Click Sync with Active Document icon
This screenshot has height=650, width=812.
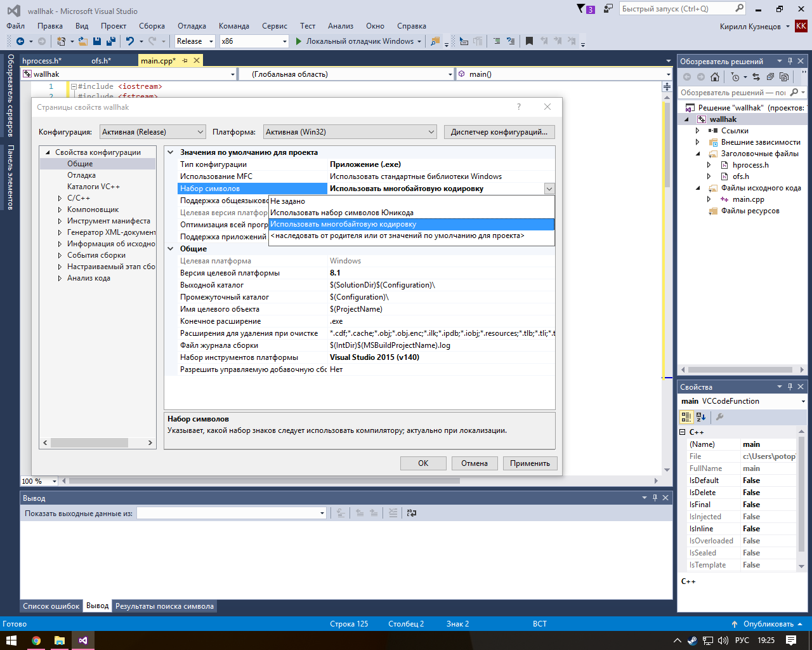(x=756, y=77)
